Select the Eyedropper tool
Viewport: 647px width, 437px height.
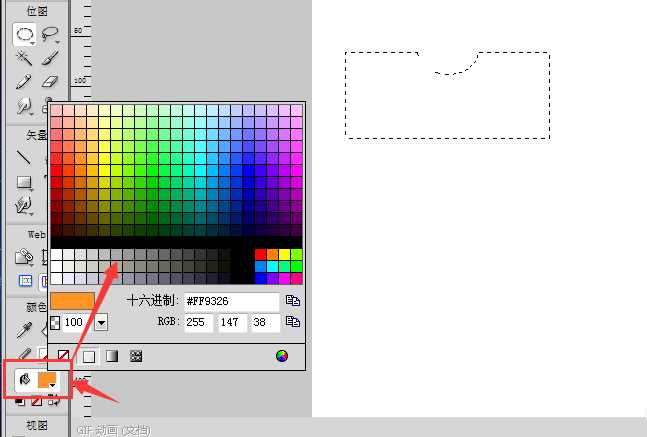tap(24, 329)
